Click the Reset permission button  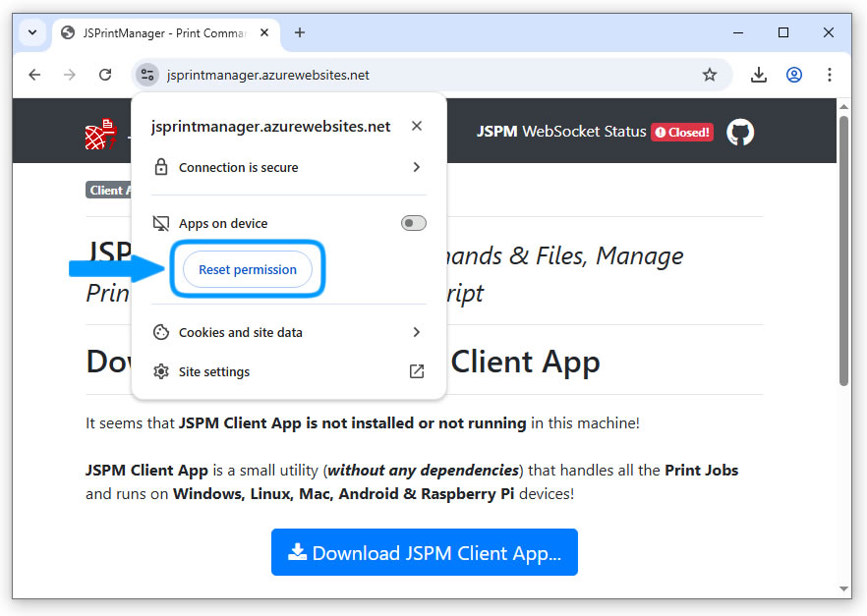(248, 269)
